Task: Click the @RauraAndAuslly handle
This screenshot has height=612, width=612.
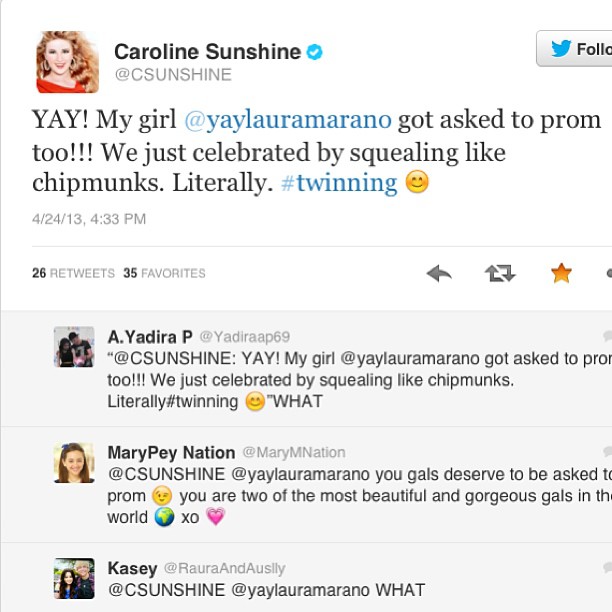Action: tap(224, 568)
